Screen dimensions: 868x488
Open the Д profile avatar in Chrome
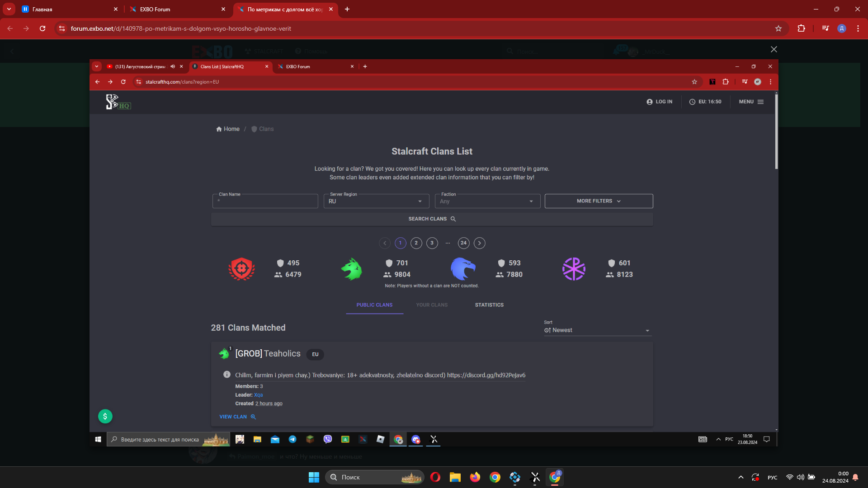tap(842, 28)
